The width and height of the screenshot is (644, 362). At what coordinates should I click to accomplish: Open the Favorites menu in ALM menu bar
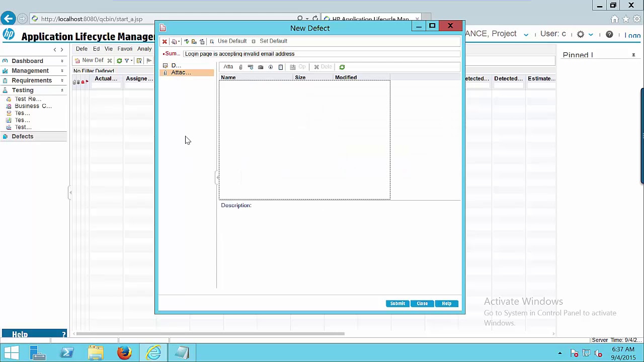[x=125, y=49]
